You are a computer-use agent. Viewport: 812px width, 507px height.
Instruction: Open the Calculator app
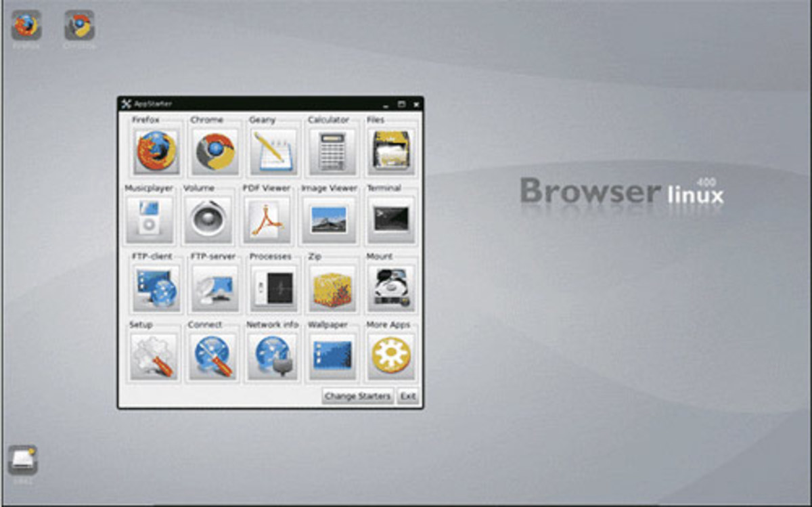pyautogui.click(x=331, y=149)
